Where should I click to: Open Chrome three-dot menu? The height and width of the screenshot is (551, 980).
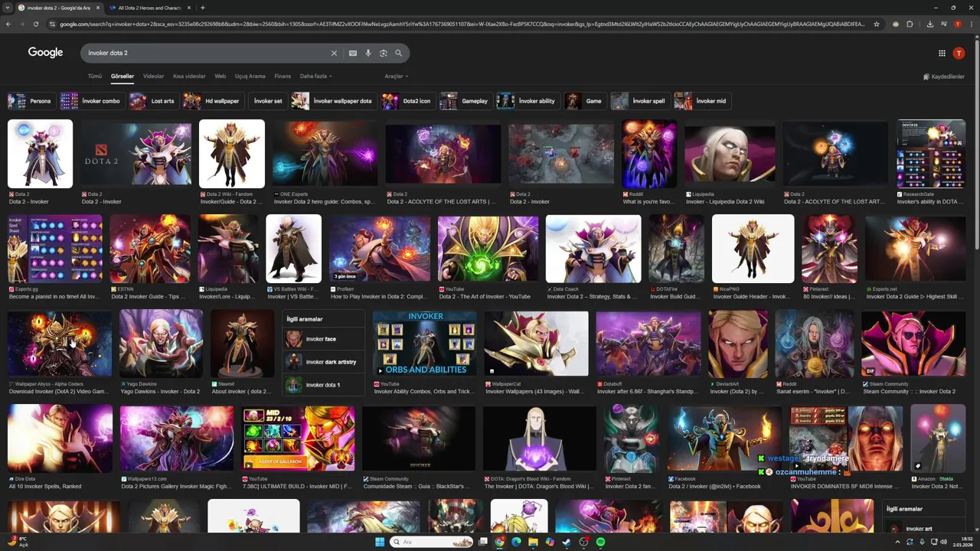pos(971,24)
